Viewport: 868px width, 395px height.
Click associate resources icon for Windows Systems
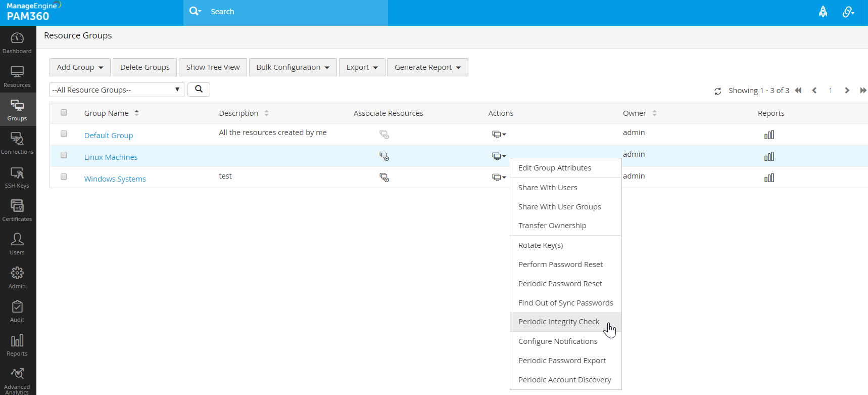click(x=384, y=178)
